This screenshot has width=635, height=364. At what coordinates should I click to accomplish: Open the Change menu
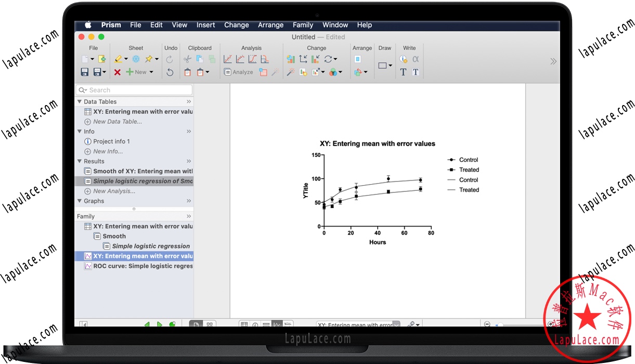(236, 25)
